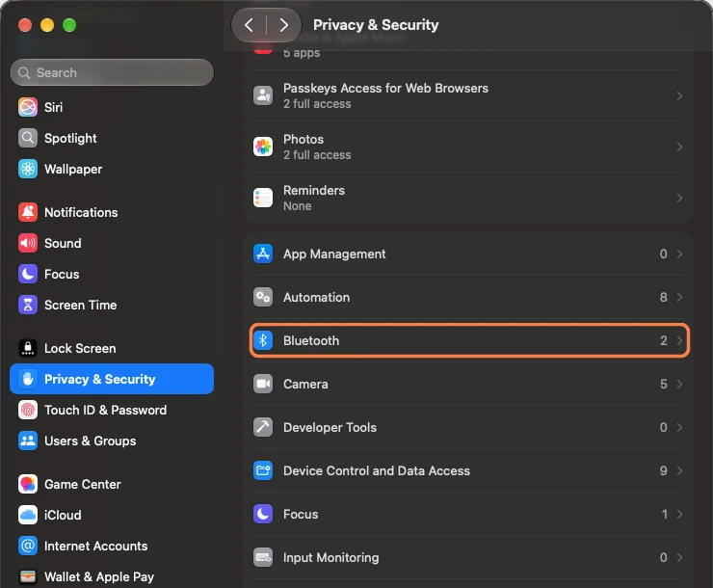713x588 pixels.
Task: Click the Wallet & Apple Pay icon
Action: pos(28,577)
